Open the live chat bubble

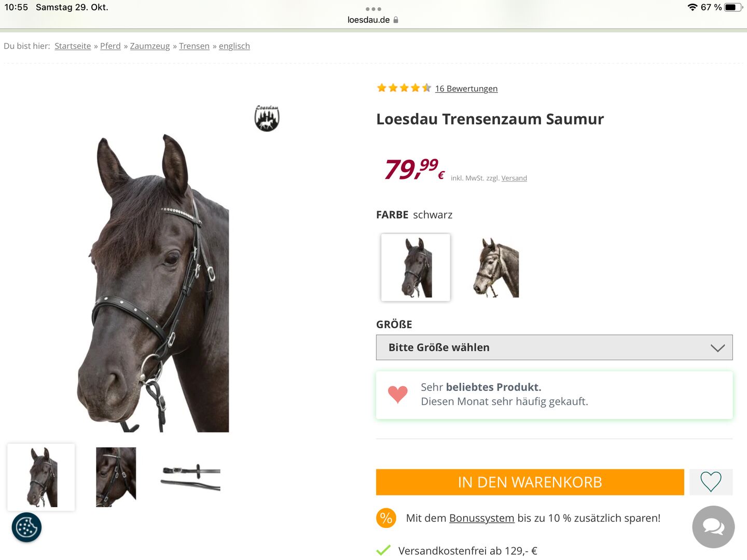pos(713,527)
